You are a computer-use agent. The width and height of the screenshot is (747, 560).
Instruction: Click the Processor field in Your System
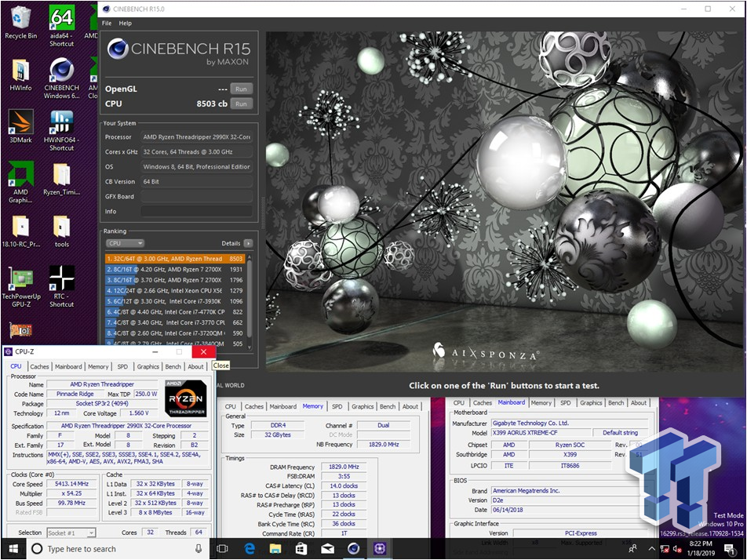coord(196,137)
